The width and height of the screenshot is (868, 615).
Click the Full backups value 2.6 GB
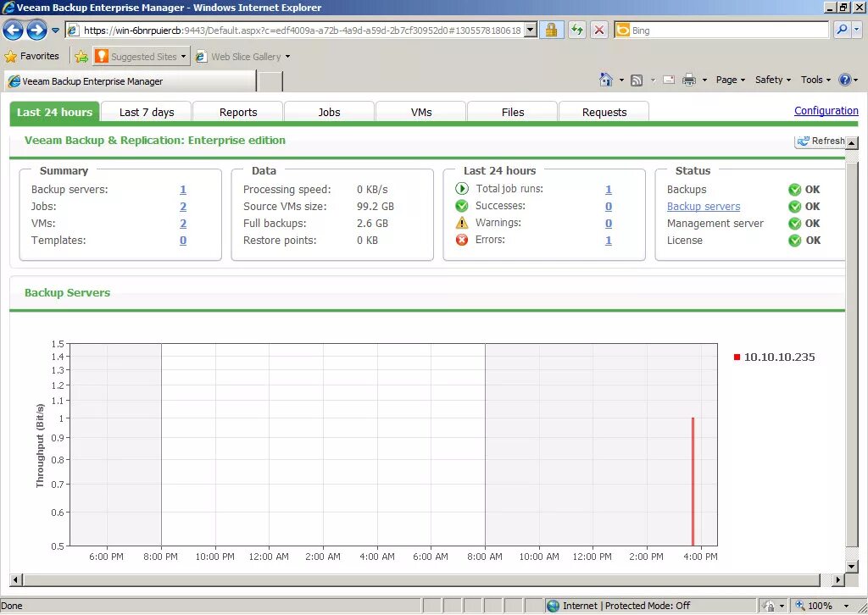pos(372,224)
